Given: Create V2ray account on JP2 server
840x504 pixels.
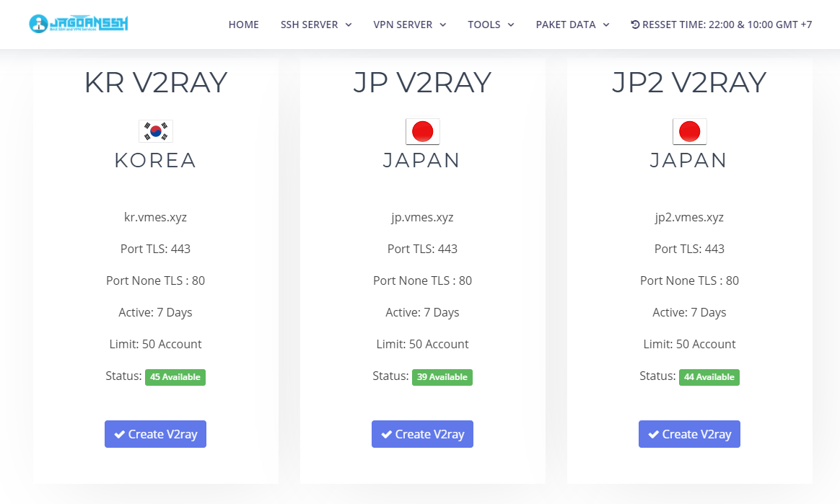Looking at the screenshot, I should [689, 434].
